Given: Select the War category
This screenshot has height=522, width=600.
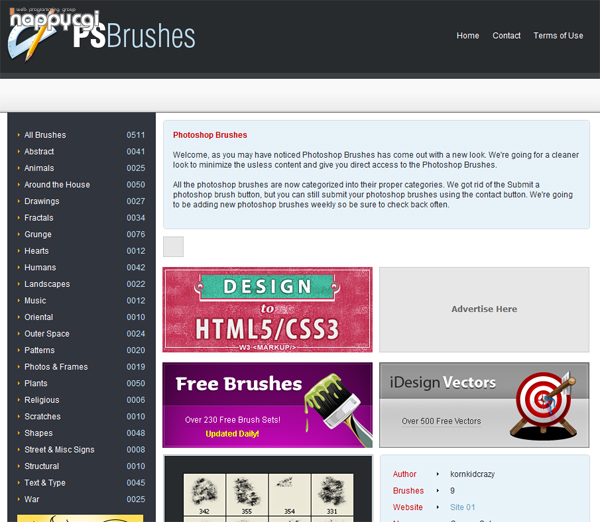Looking at the screenshot, I should pos(32,499).
